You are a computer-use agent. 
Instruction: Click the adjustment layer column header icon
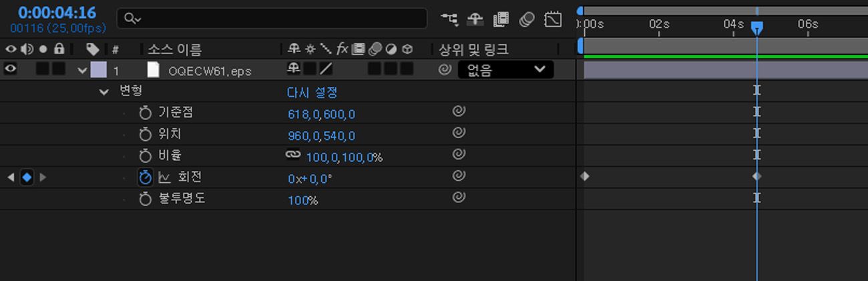391,49
